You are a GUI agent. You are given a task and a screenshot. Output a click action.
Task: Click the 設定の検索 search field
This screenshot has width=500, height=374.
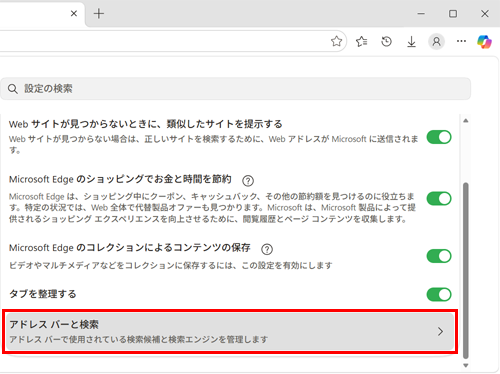click(x=235, y=89)
